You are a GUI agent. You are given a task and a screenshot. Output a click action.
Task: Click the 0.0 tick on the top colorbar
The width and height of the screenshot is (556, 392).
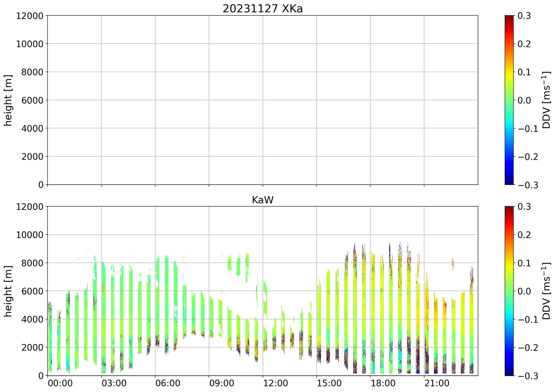[524, 100]
